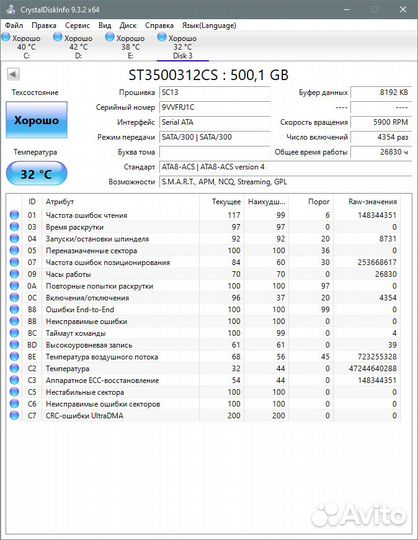Viewport: 418px width, 540px height.
Task: Click the buffer size field 8192 KB
Action: (381, 92)
